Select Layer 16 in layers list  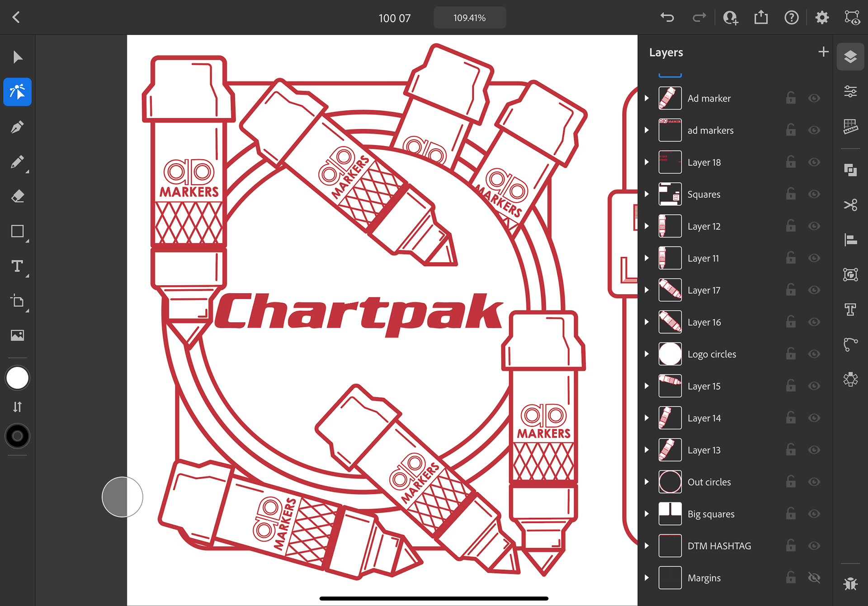pyautogui.click(x=735, y=322)
